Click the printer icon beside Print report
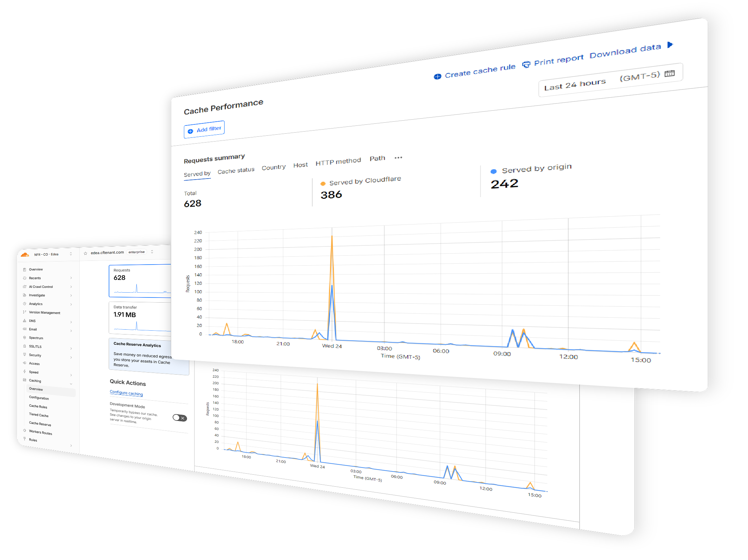 pos(526,64)
